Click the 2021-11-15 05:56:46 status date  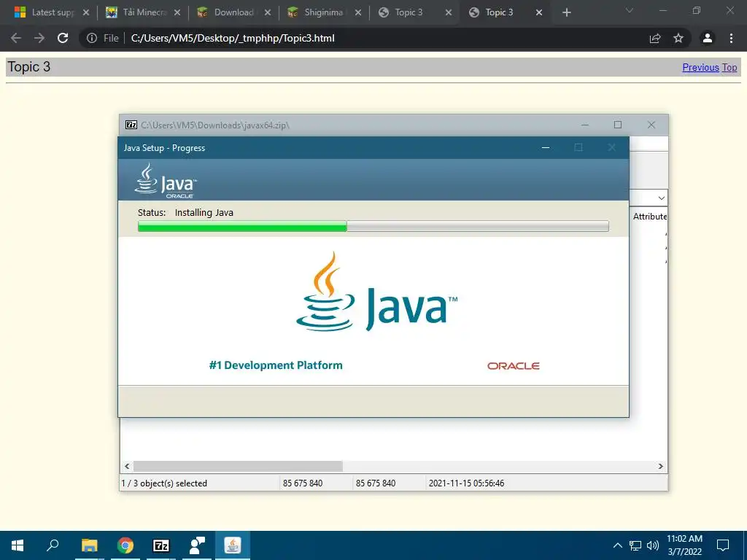point(466,483)
